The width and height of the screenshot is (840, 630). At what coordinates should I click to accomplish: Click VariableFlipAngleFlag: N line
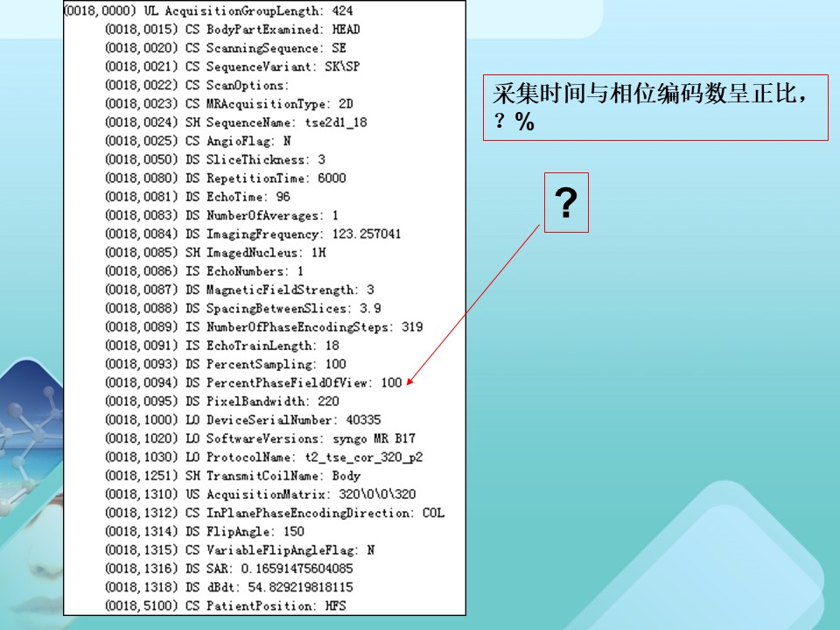[240, 550]
